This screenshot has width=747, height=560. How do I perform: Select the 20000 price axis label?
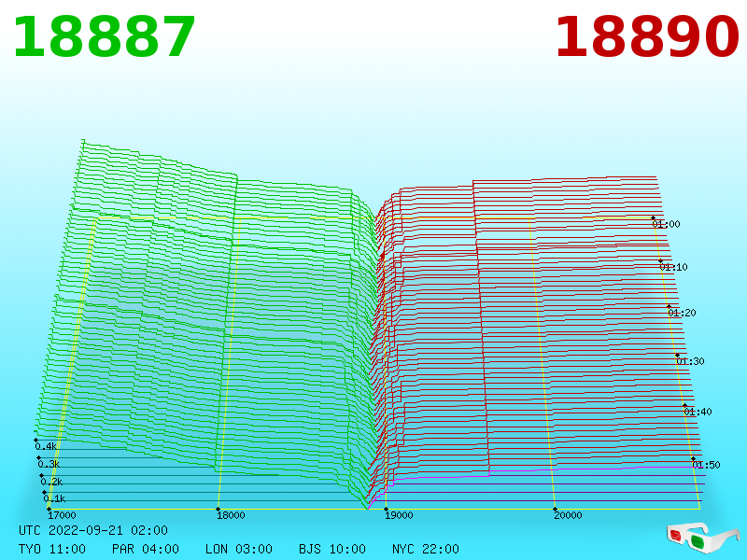coord(568,515)
